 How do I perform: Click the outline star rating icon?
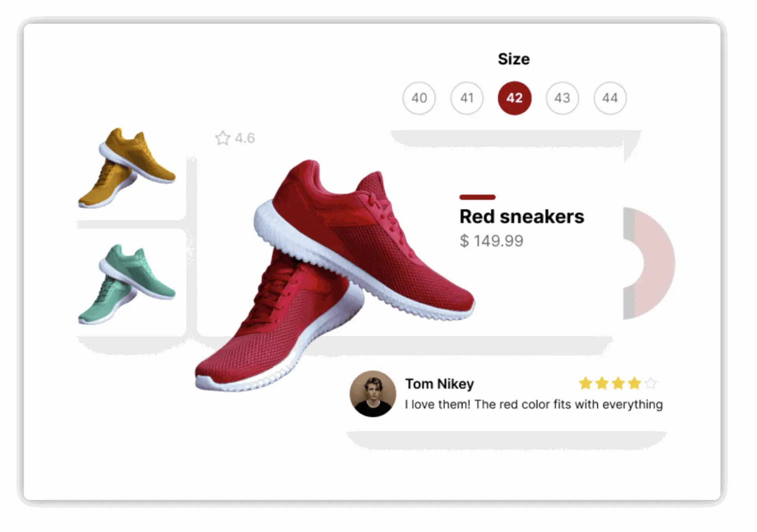coord(223,138)
